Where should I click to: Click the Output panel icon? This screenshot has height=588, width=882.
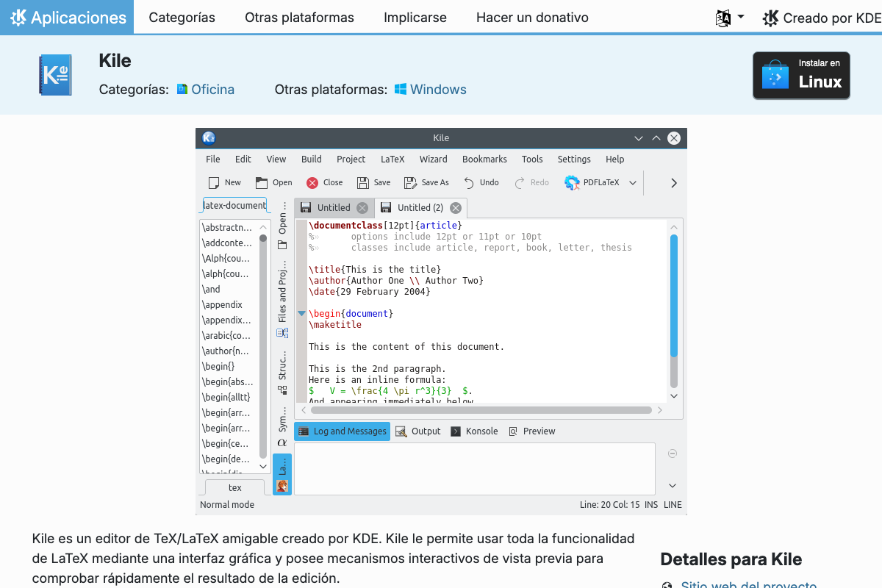coord(401,431)
